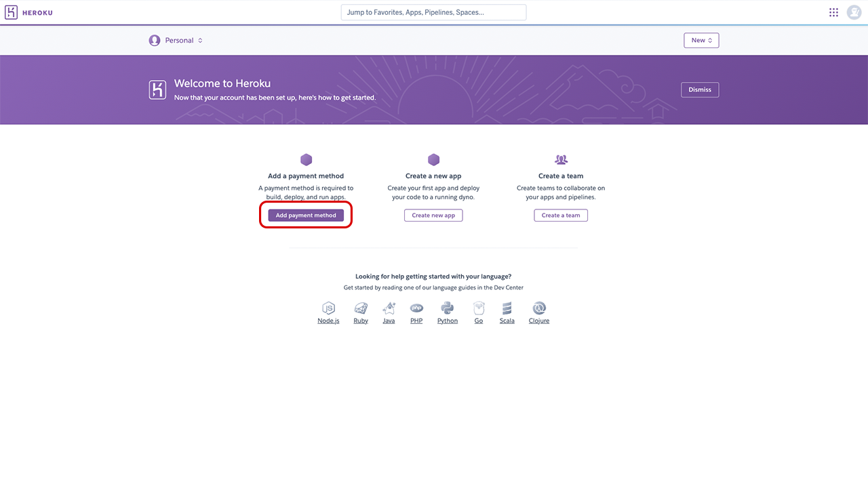This screenshot has width=868, height=488.
Task: Select the Java language guide icon
Action: coord(389,308)
